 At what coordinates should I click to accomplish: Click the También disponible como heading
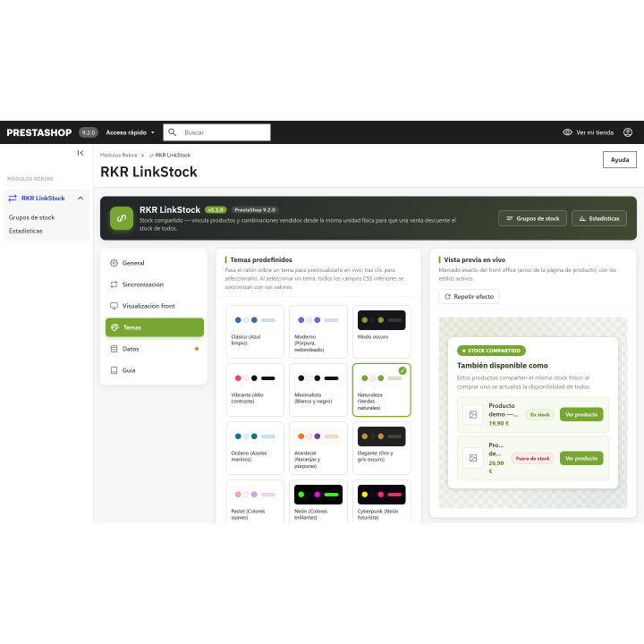point(503,366)
